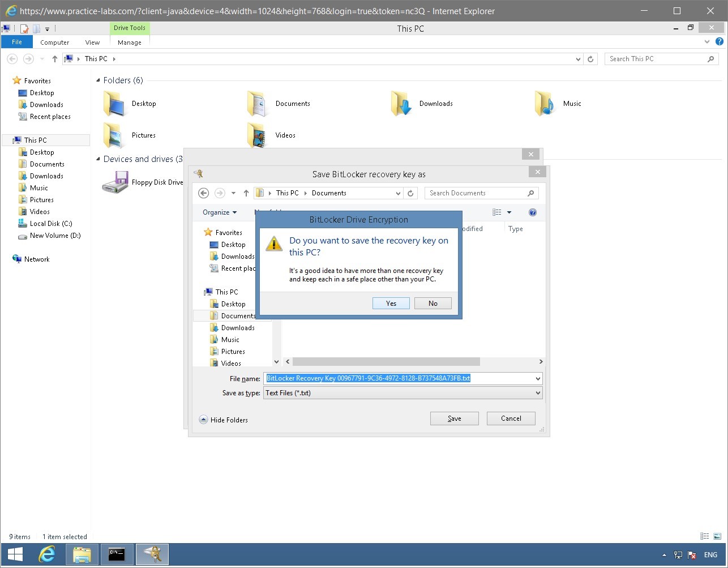Select New Volume (D:) in the sidebar
Viewport: 728px width, 568px height.
click(54, 236)
